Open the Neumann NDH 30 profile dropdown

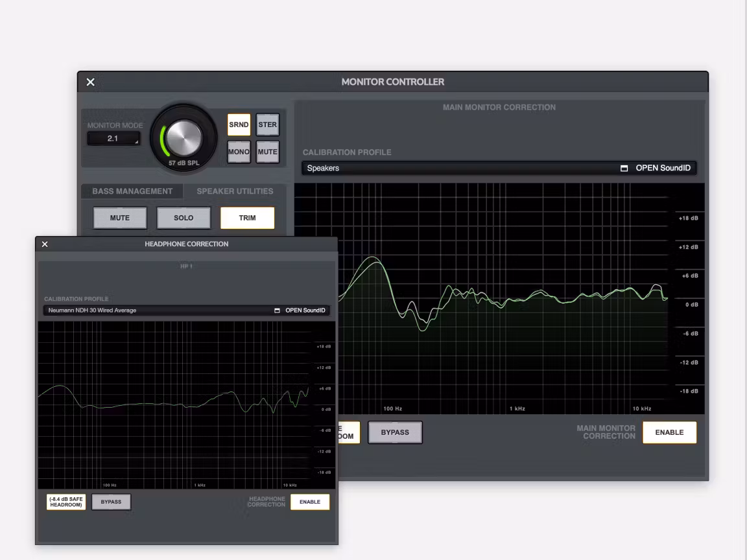tap(159, 310)
